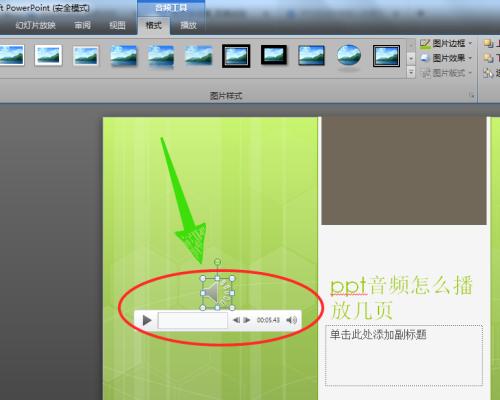Open the 图片边框 dropdown
Image resolution: width=500 pixels, height=400 pixels.
[446, 43]
